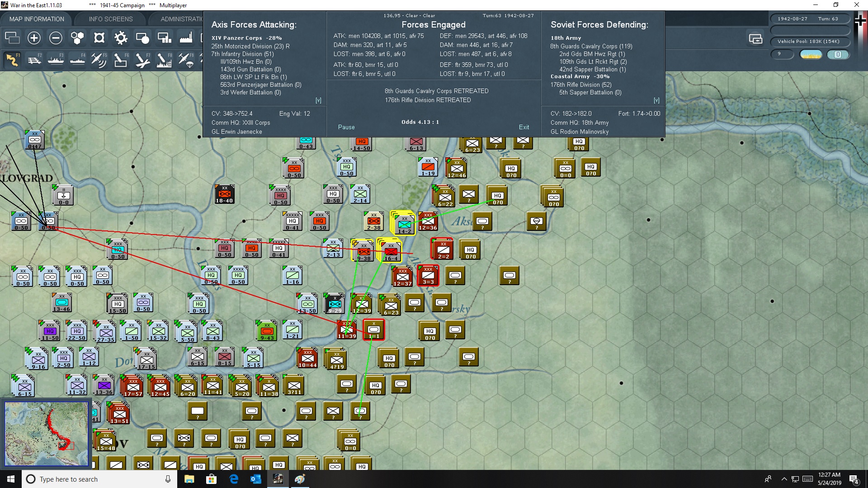Image resolution: width=868 pixels, height=488 pixels.
Task: Click Exit in the combat report
Action: pos(524,127)
